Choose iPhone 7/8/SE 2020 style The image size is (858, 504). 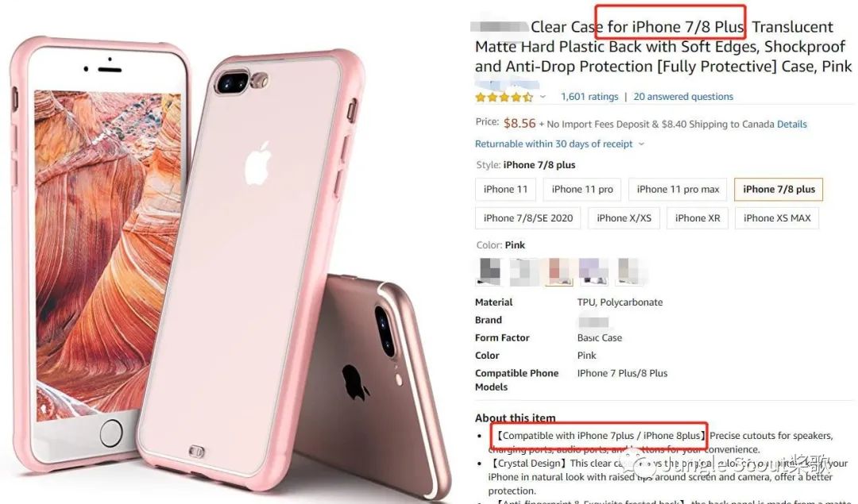tap(528, 218)
